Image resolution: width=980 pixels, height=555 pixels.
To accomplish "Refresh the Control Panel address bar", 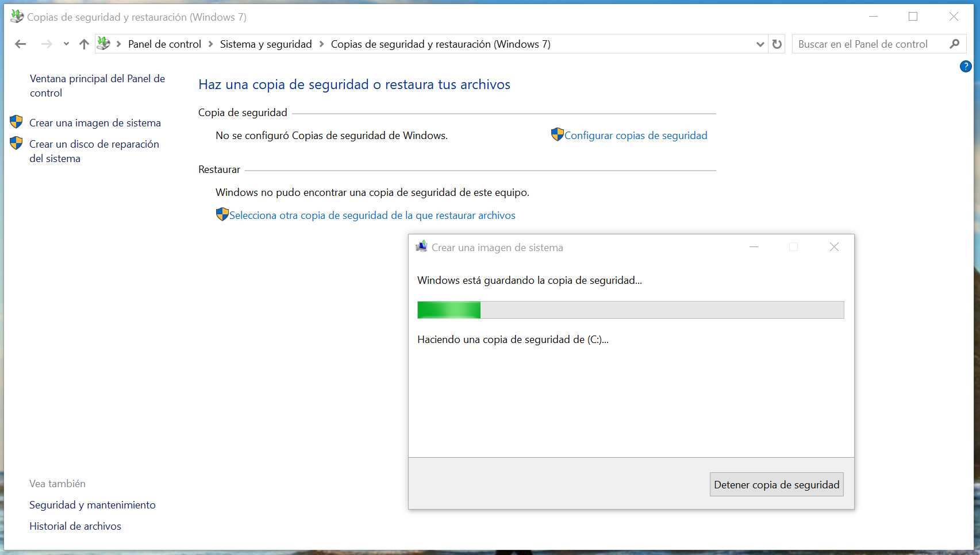I will pos(777,44).
